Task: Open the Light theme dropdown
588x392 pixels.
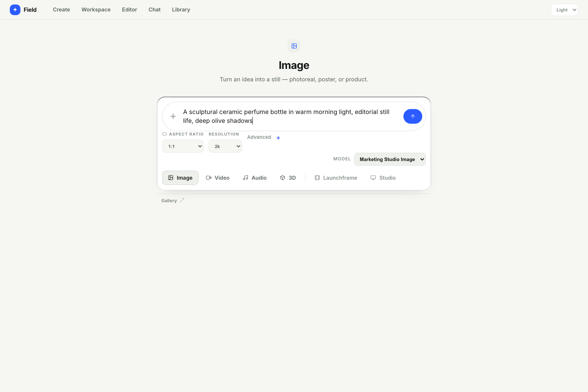Action: coord(564,10)
